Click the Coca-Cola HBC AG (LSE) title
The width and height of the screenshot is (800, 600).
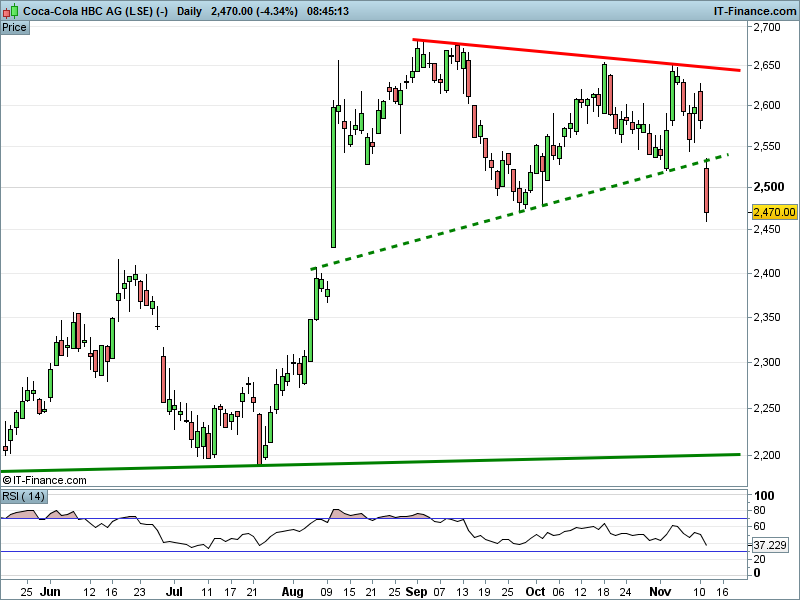[95, 11]
